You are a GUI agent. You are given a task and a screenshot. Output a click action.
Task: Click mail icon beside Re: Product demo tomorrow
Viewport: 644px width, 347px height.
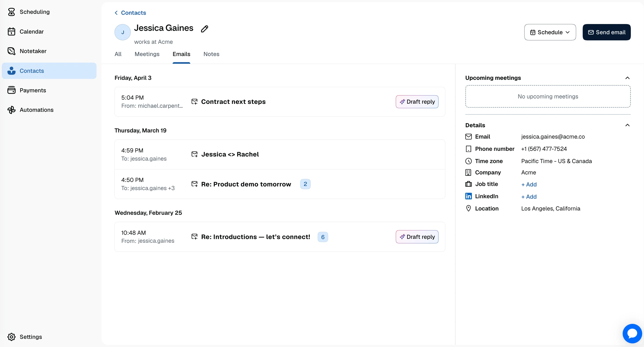click(194, 184)
